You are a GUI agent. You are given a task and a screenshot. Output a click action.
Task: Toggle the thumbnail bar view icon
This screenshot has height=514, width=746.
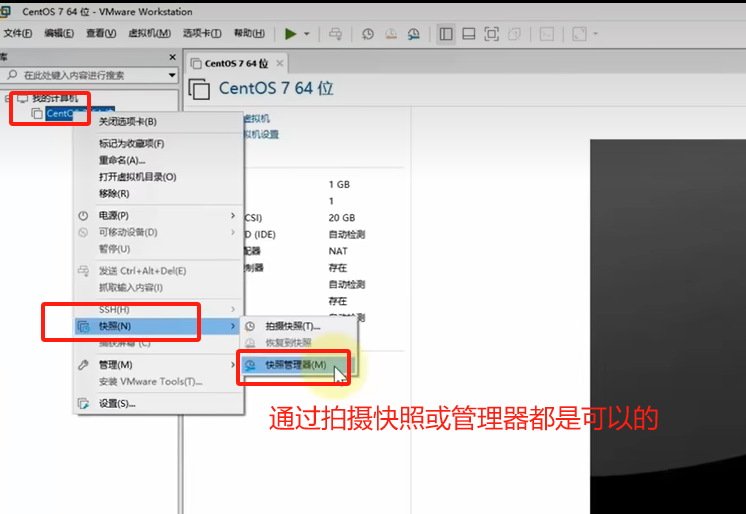click(x=469, y=34)
